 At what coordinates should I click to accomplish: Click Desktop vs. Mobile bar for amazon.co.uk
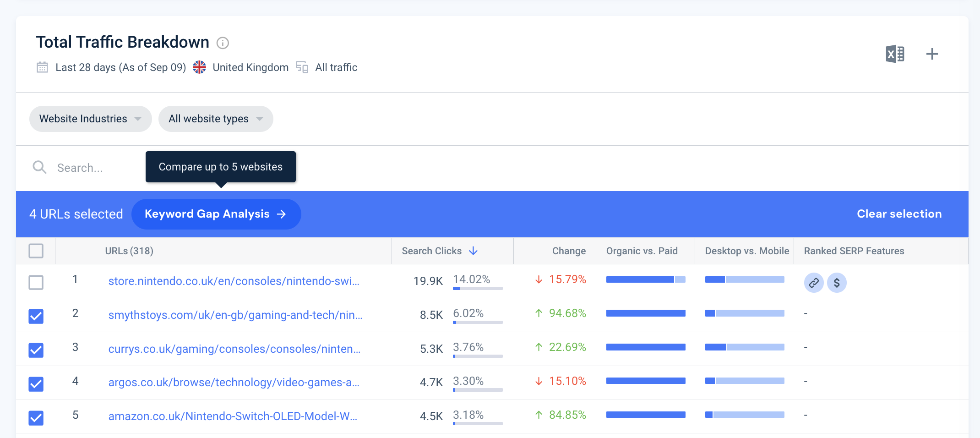tap(745, 415)
